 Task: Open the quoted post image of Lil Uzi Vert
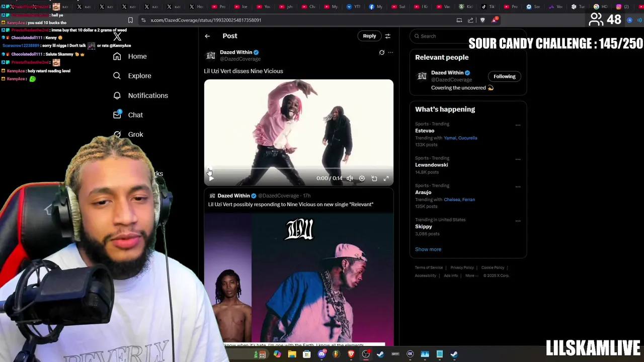299,279
